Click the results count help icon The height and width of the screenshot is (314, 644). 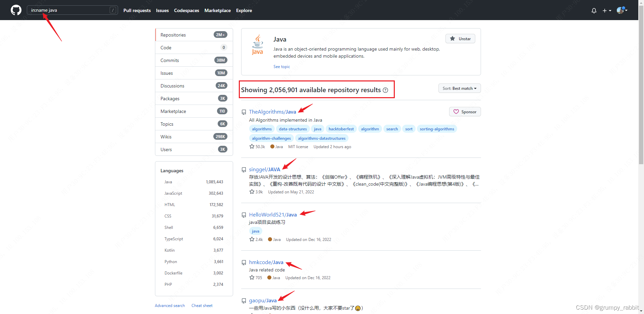[385, 90]
